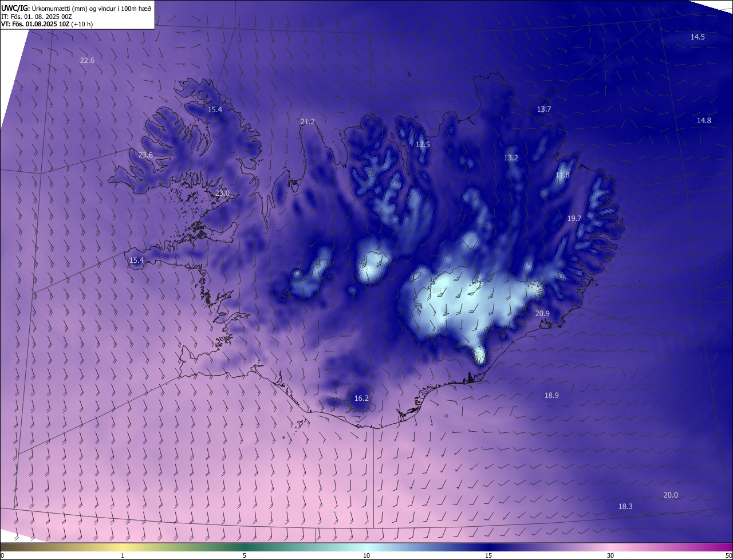The image size is (733, 560).
Task: Click the 18.3 value label on the map
Action: click(x=625, y=506)
